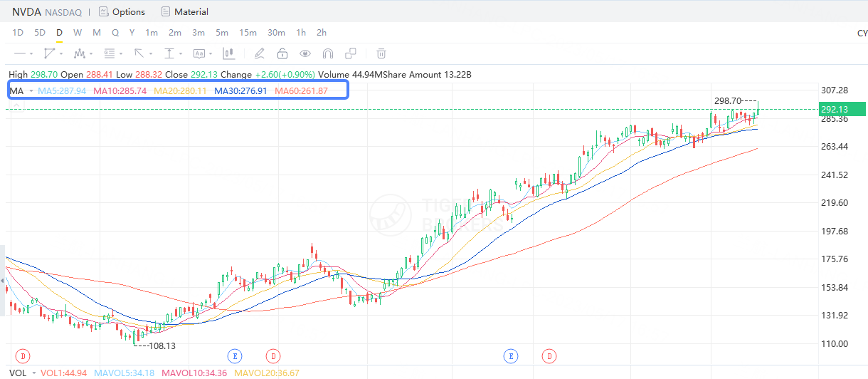
Task: Click the blue E earnings marker
Action: click(x=235, y=355)
